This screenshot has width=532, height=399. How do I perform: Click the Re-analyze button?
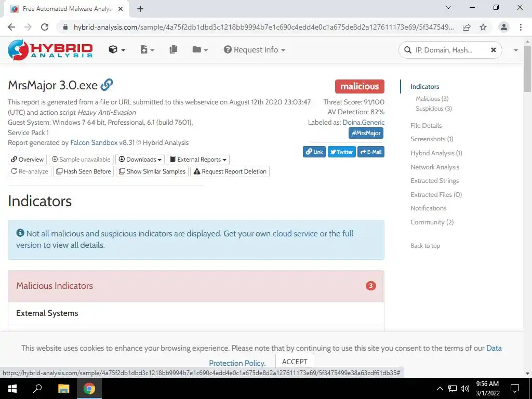pyautogui.click(x=30, y=171)
